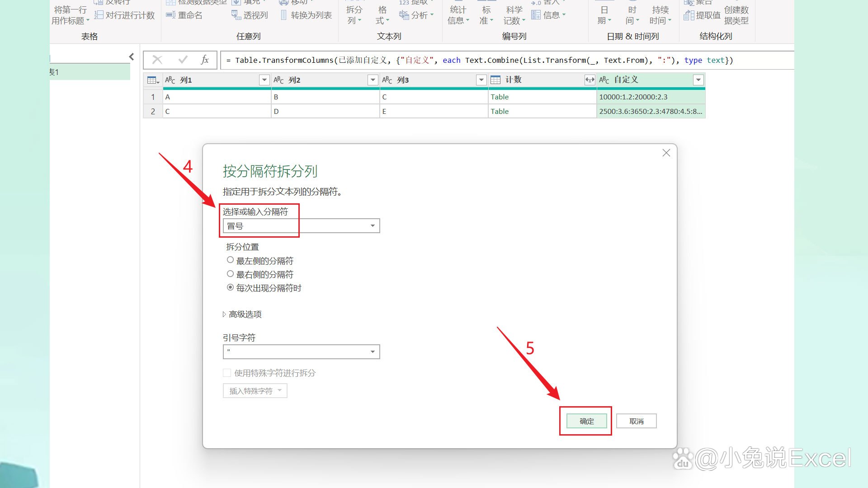Open the filter dropdown of 列1
868x488 pixels.
pyautogui.click(x=264, y=80)
